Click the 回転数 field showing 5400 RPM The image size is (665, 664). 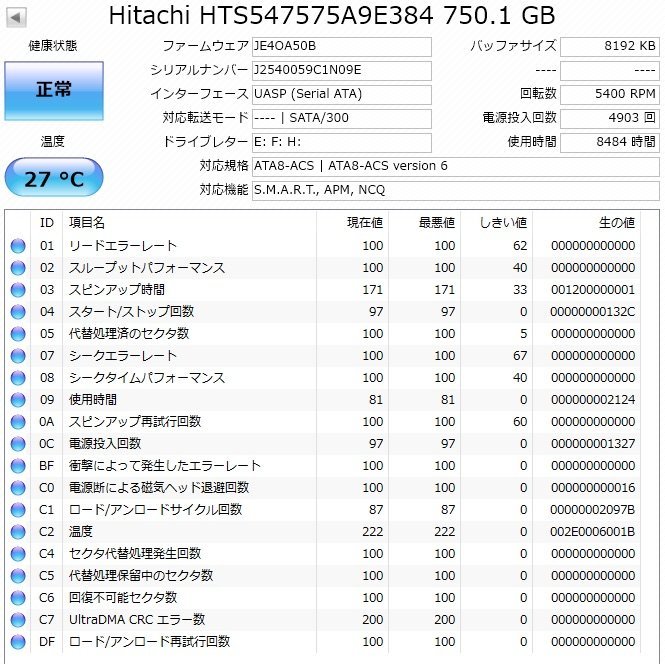click(x=608, y=94)
